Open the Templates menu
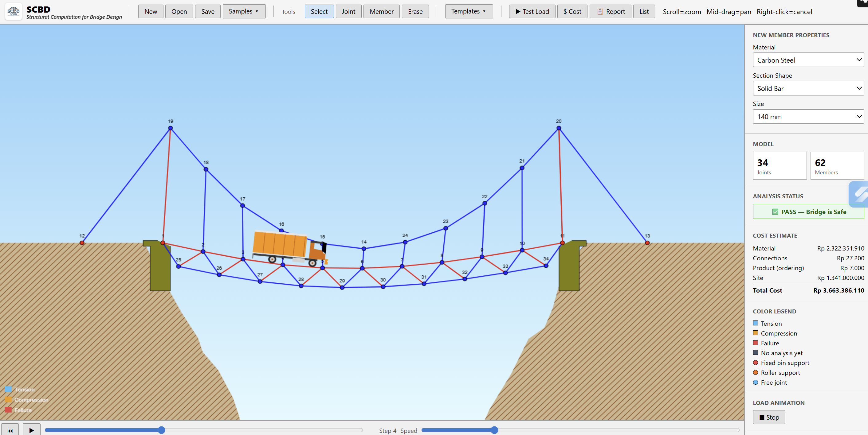This screenshot has width=868, height=435. 468,11
